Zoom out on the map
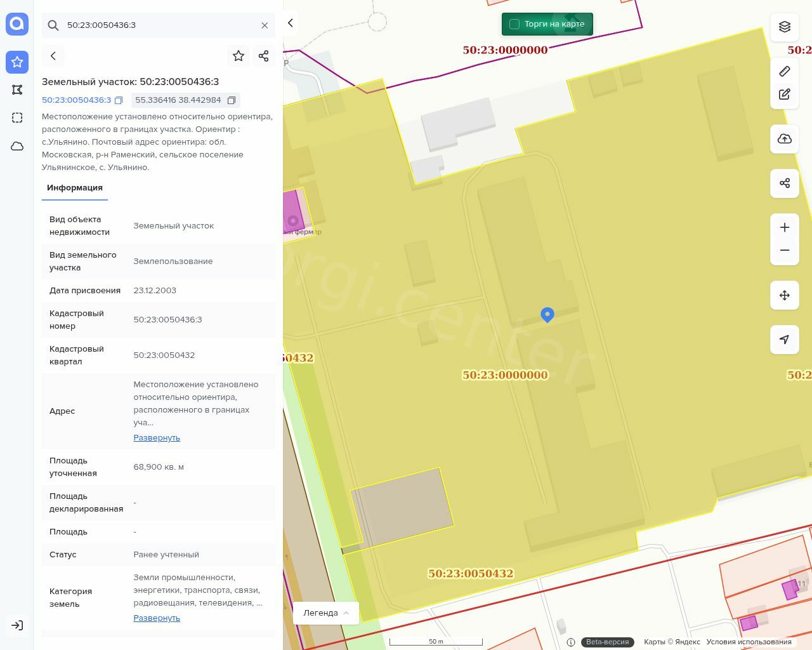The width and height of the screenshot is (812, 650). tap(785, 250)
